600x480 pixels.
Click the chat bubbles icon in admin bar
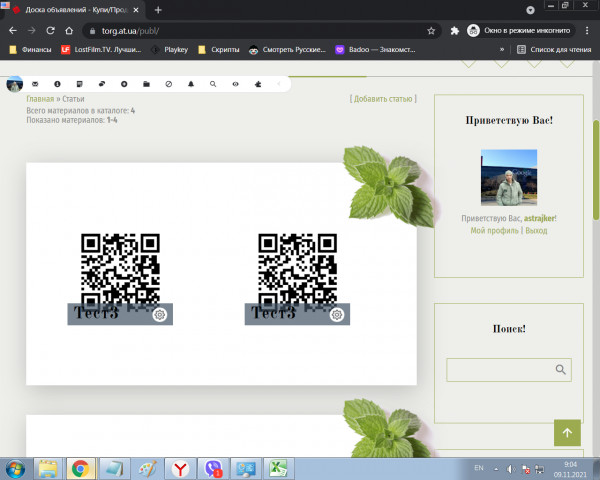tap(102, 84)
